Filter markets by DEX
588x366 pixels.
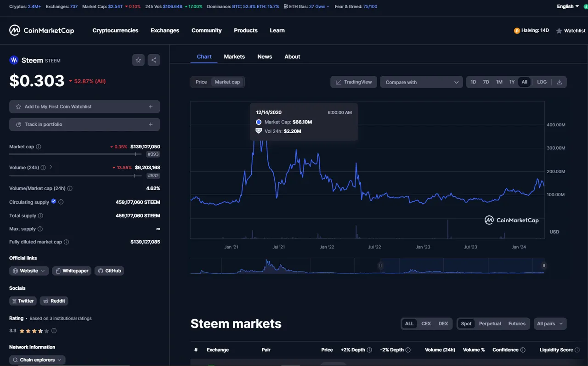tap(443, 324)
